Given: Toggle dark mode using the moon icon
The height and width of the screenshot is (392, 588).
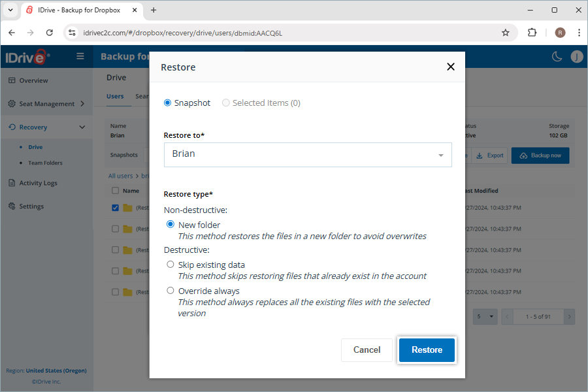Looking at the screenshot, I should pyautogui.click(x=557, y=56).
